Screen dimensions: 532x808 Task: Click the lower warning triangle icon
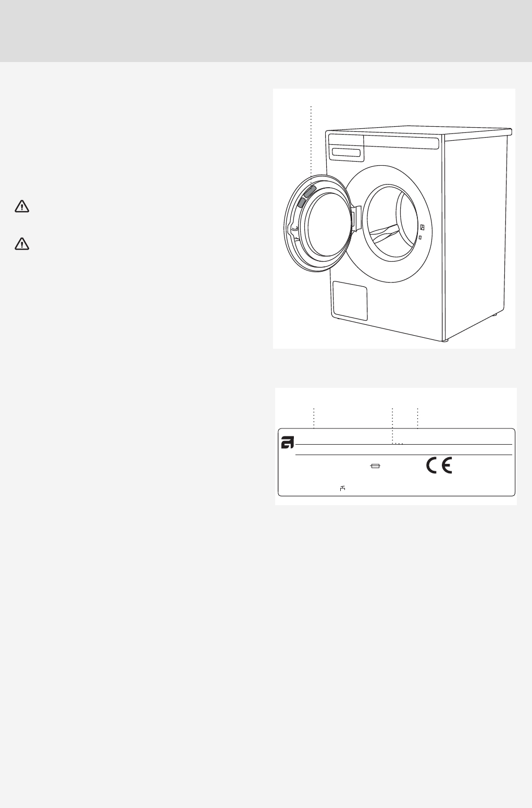tap(22, 243)
